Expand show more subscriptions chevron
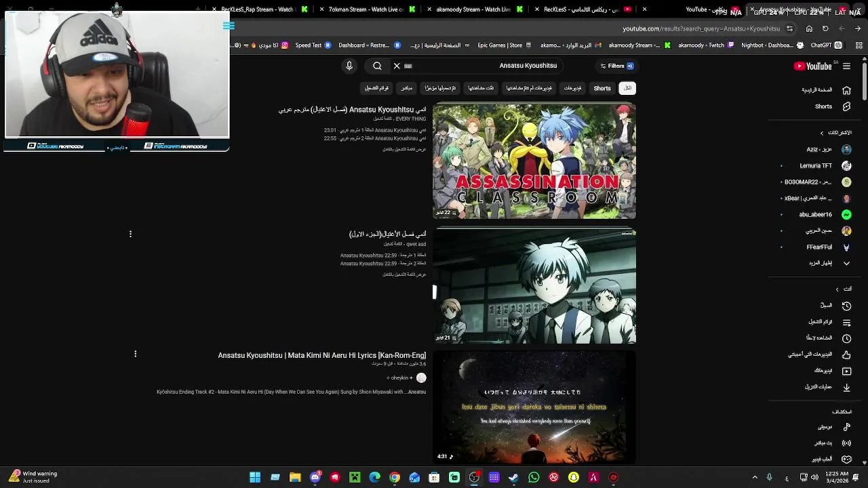Viewport: 868px width, 488px height. [x=846, y=263]
